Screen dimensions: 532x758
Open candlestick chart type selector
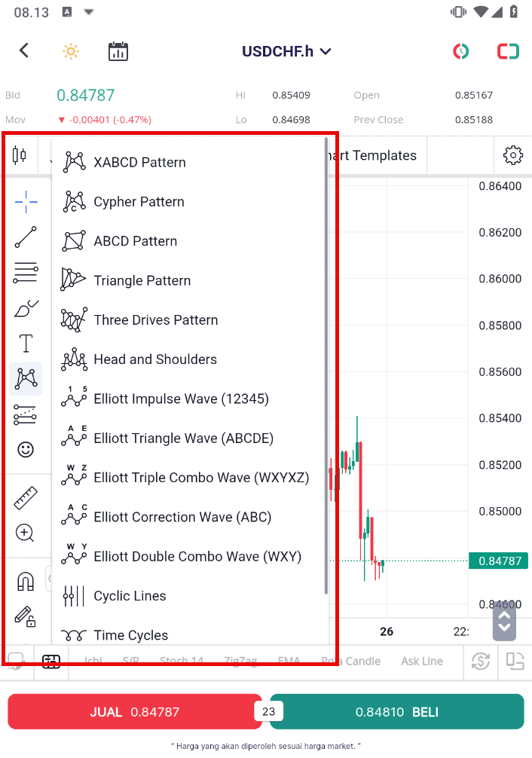pyautogui.click(x=20, y=155)
